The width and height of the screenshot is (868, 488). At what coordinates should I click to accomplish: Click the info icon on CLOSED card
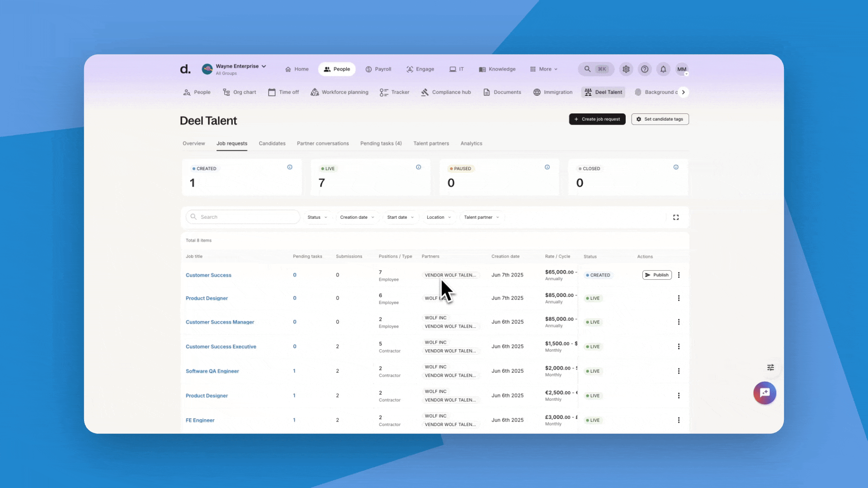click(x=676, y=167)
